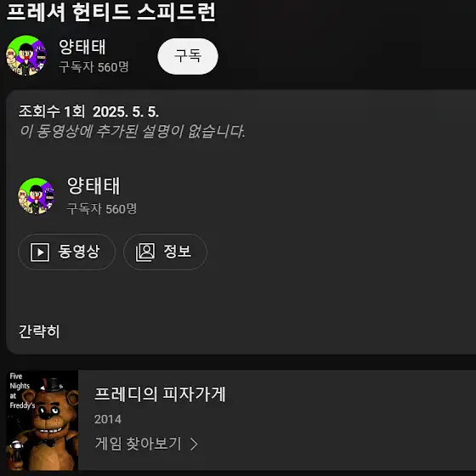Open the channel's 정보 about page
This screenshot has height=476, width=476.
click(x=165, y=252)
